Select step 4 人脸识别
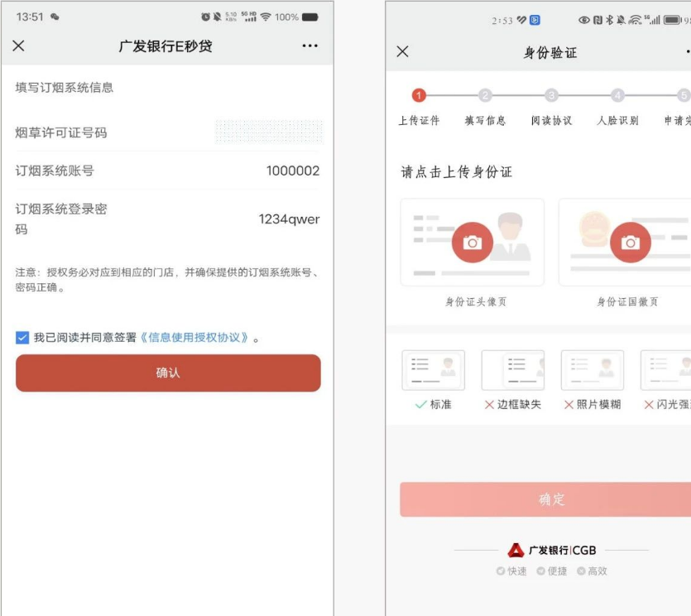Screen dimensions: 691x616 click(x=617, y=96)
